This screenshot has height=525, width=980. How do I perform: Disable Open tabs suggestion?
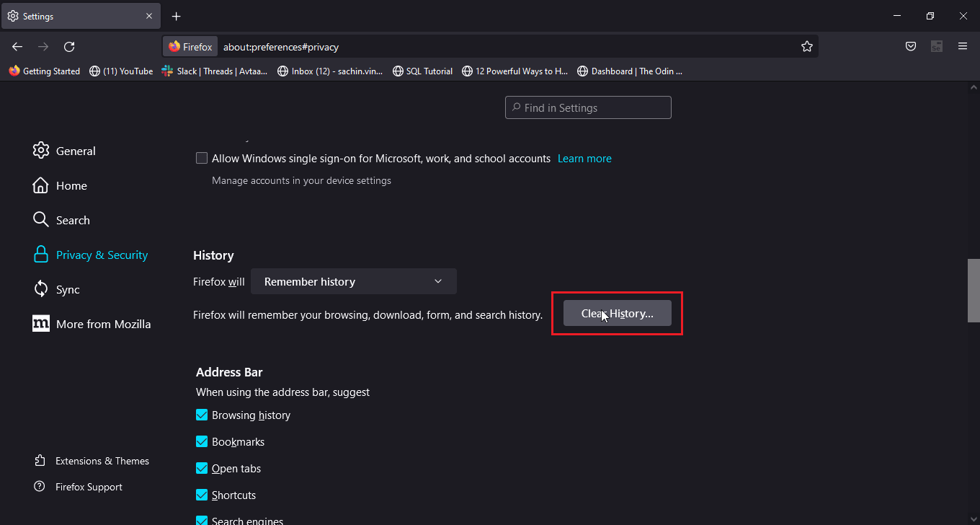tap(202, 469)
